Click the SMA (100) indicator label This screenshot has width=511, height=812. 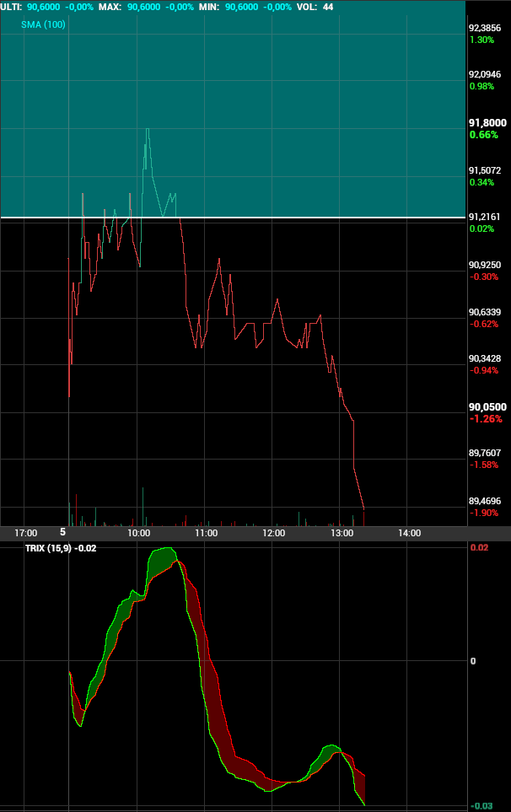coord(44,24)
